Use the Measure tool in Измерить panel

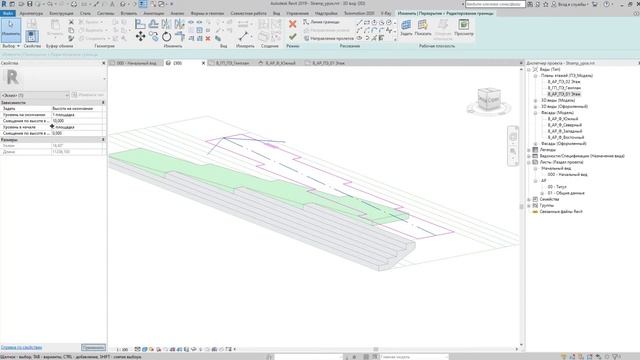click(x=244, y=36)
